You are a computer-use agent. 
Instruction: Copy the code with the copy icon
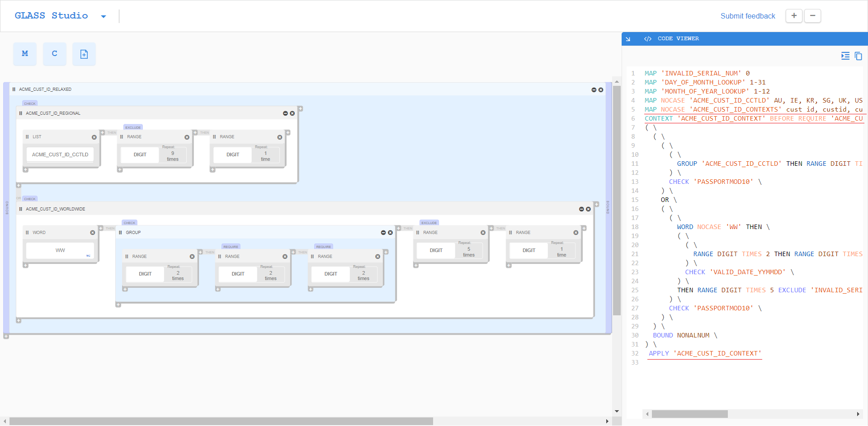tap(858, 56)
